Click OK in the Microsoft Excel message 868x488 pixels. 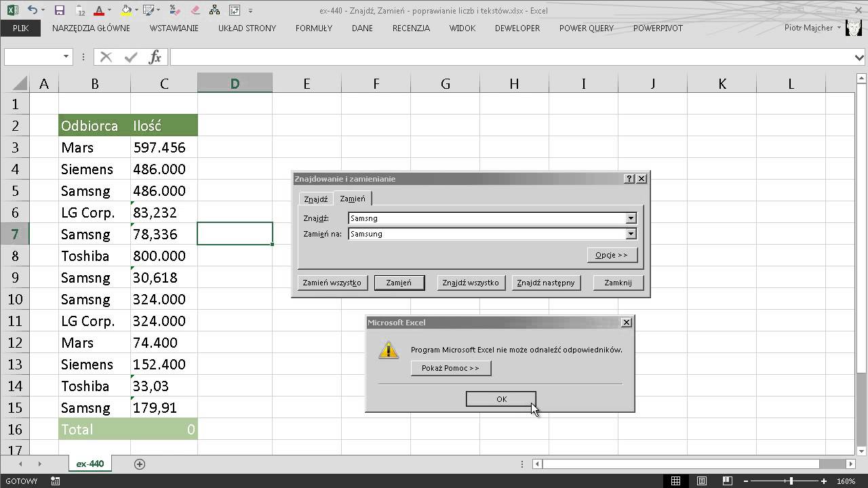(x=501, y=399)
